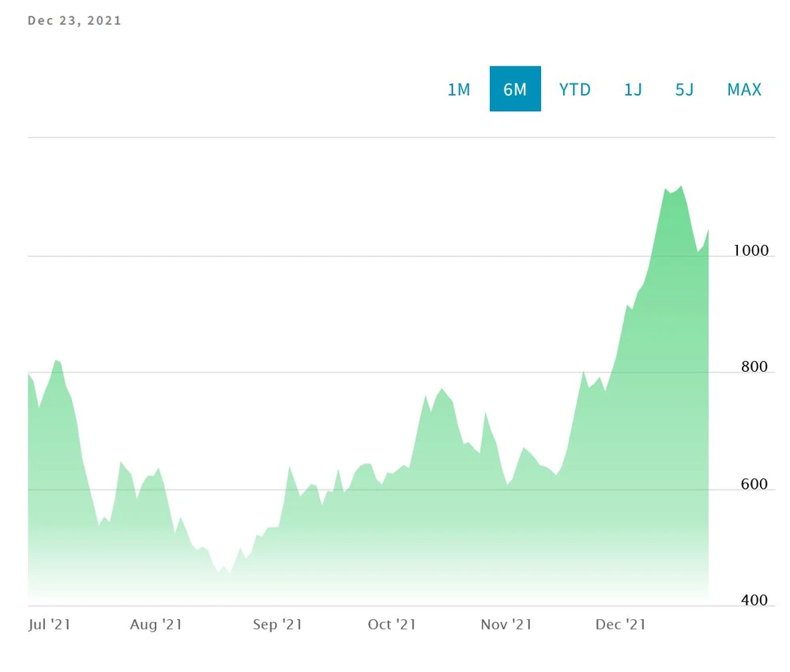790x672 pixels.
Task: Pick the 5J time range
Action: point(684,89)
